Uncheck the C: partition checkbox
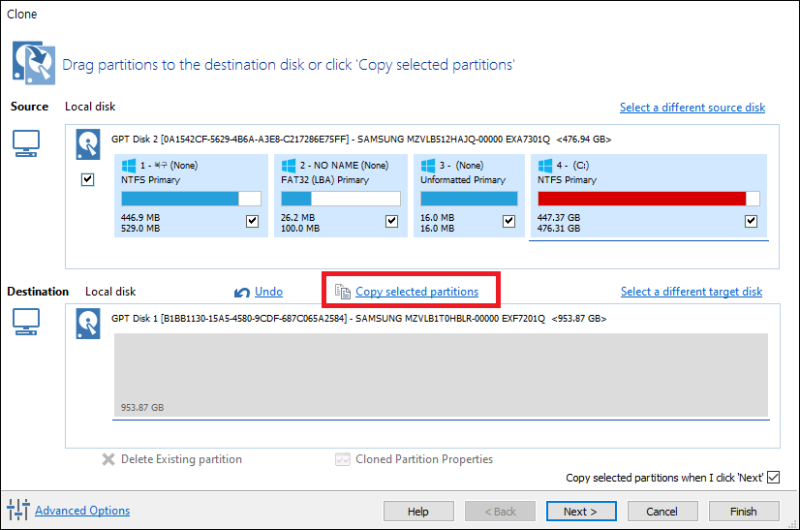800x530 pixels. tap(751, 221)
